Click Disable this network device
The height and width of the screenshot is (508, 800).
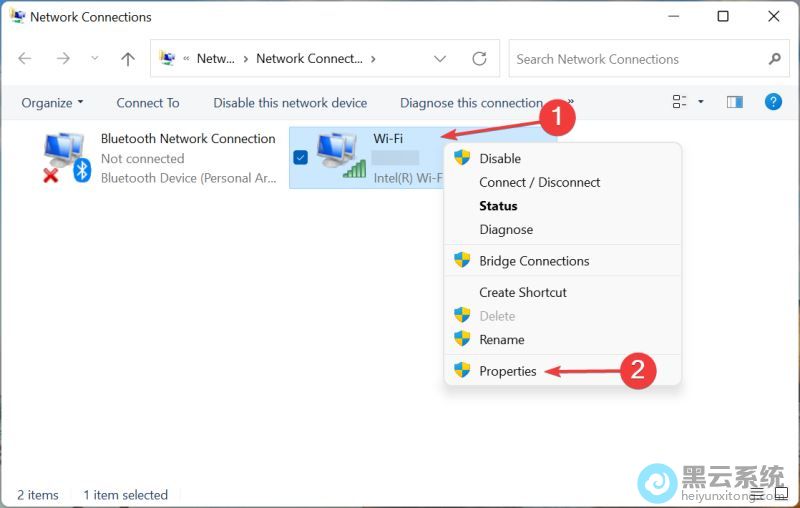(290, 102)
